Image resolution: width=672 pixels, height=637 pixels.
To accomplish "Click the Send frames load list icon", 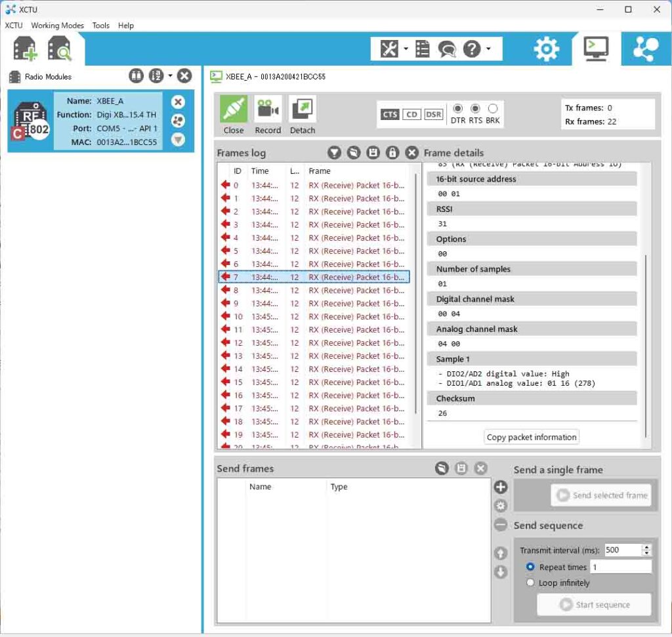I will point(442,468).
